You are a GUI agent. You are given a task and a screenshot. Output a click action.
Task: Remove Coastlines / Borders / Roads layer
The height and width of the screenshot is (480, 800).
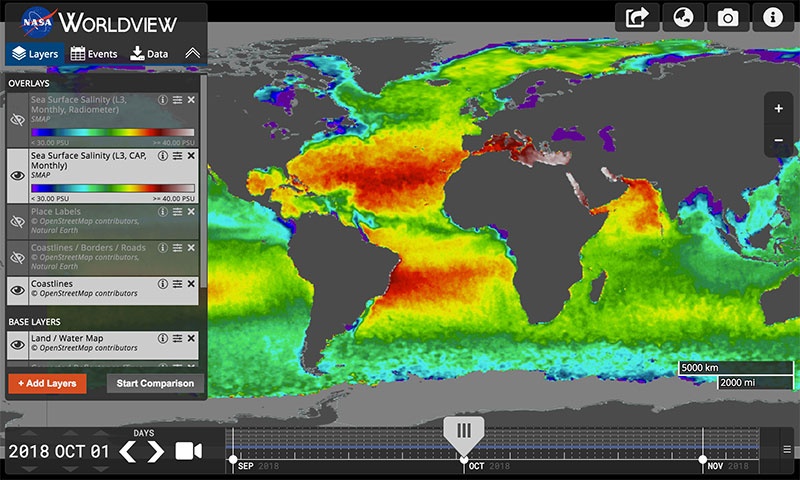click(x=191, y=247)
